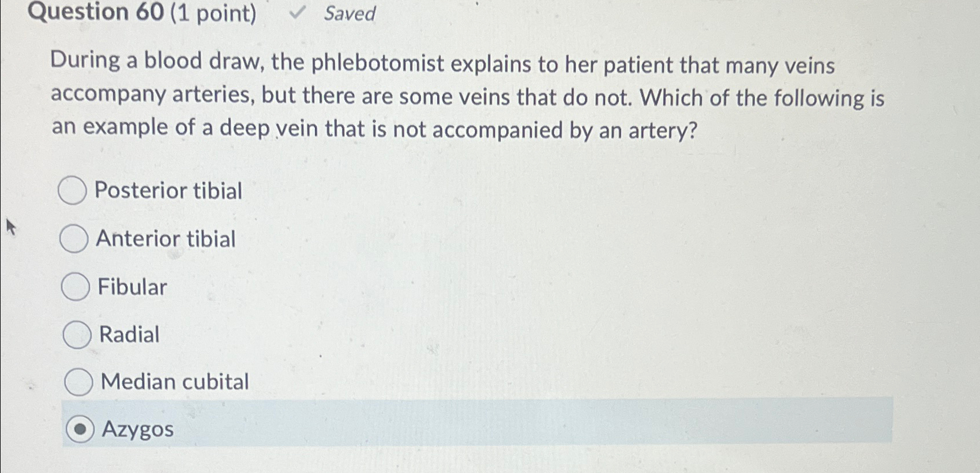Click the Posterior tibial answer label
This screenshot has width=980, height=473.
pos(169,191)
